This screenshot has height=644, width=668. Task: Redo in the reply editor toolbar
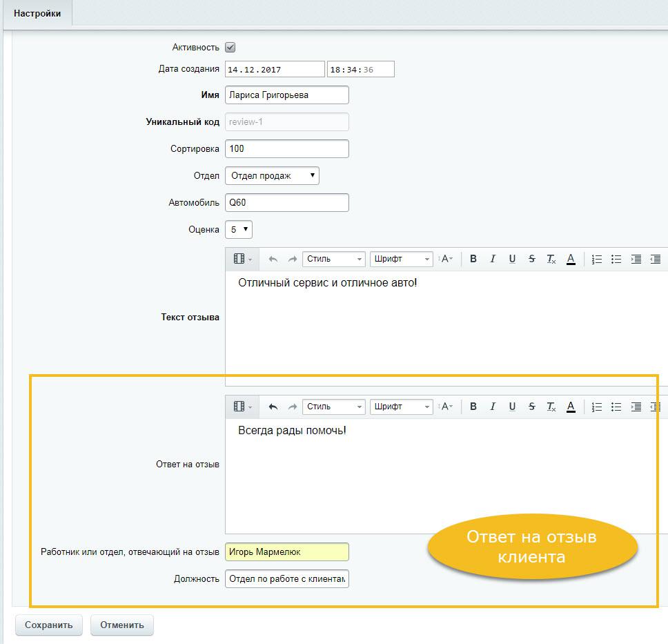tap(293, 407)
